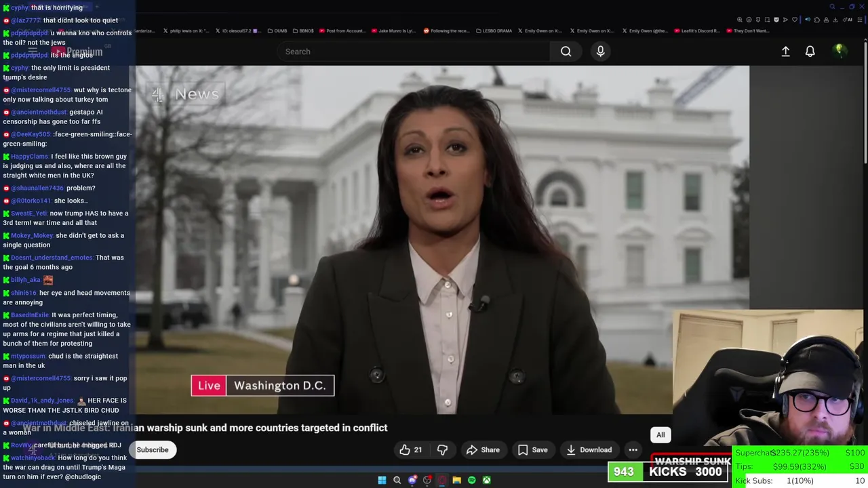Open 'Post from Account...' bookmark

(342, 30)
